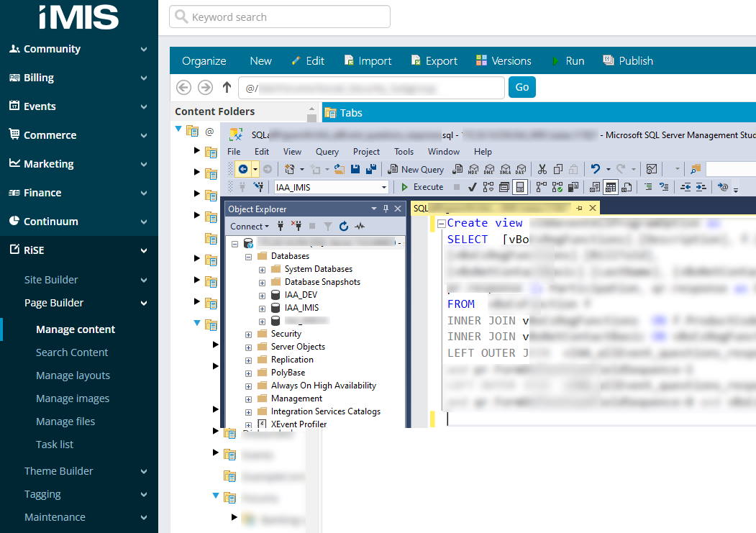Click Disconnect icon in Object Explorer
The image size is (756, 533).
coord(296,226)
